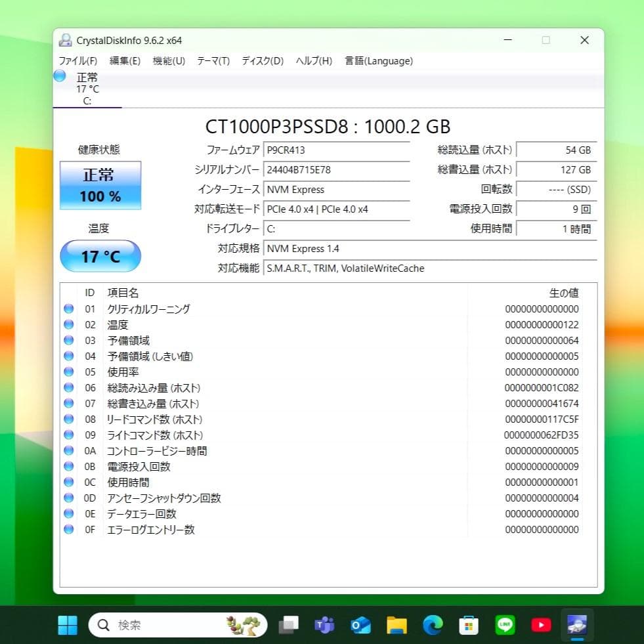Select the C: drive tab below the menu bar
This screenshot has height=644, width=644.
tap(86, 90)
